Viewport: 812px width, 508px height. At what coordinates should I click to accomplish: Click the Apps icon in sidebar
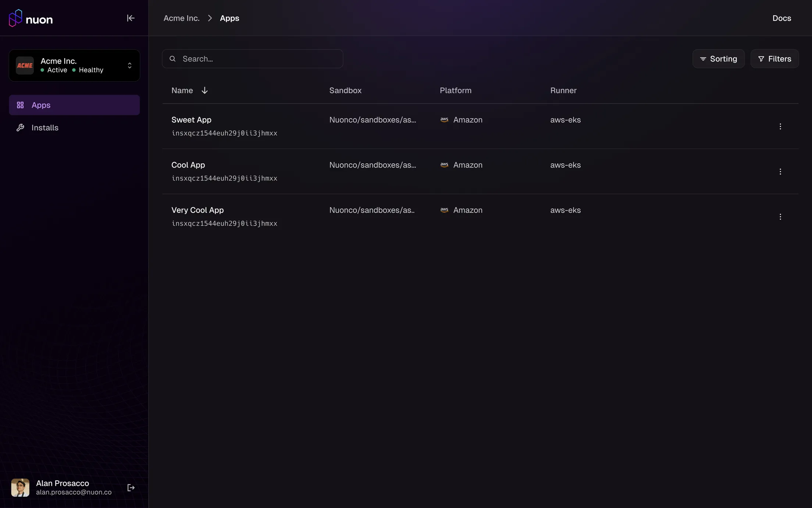pyautogui.click(x=20, y=105)
